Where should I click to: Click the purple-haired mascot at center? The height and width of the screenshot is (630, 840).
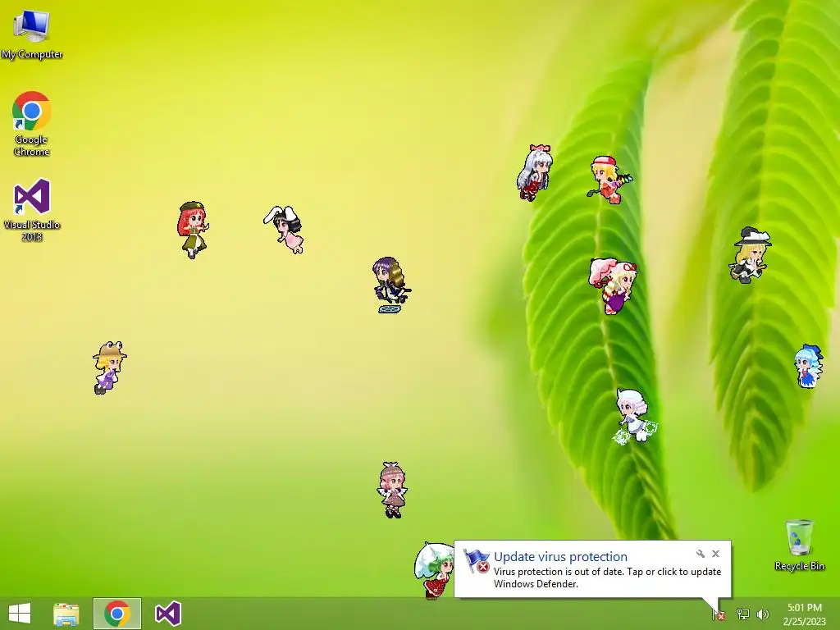coord(391,285)
